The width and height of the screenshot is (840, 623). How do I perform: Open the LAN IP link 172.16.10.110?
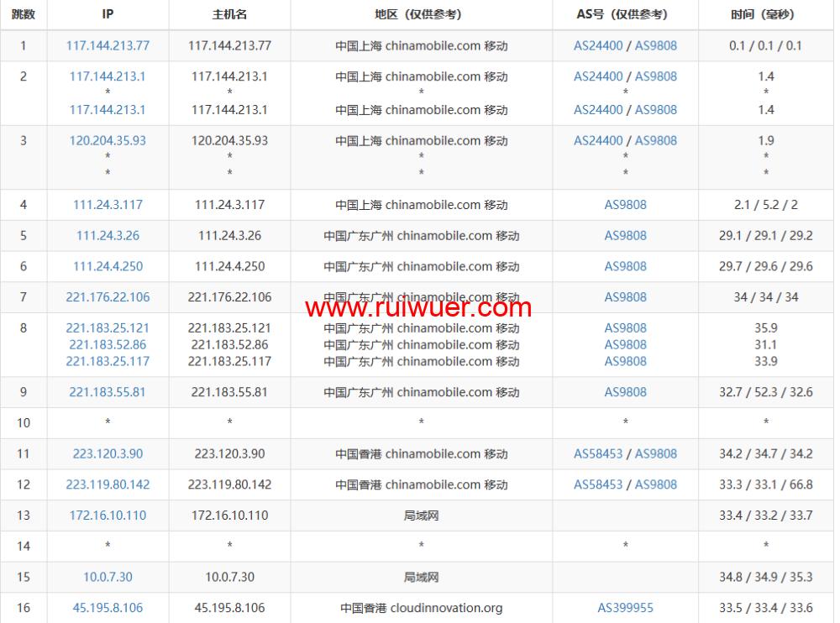tap(108, 516)
